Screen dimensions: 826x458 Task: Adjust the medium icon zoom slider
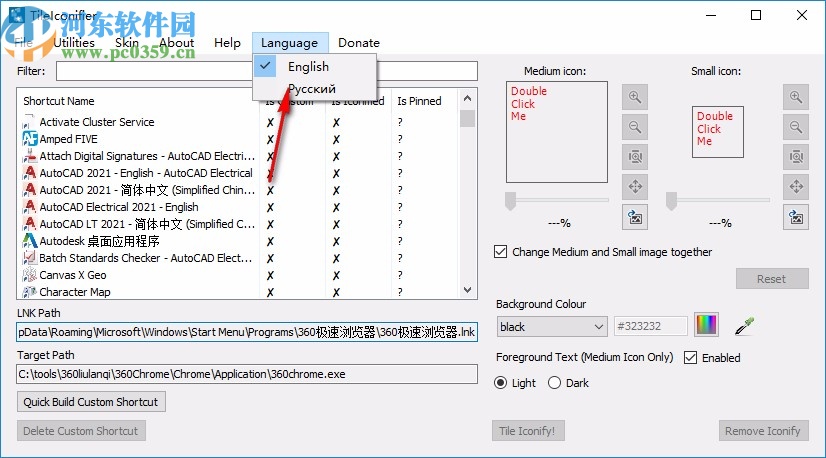557,200
